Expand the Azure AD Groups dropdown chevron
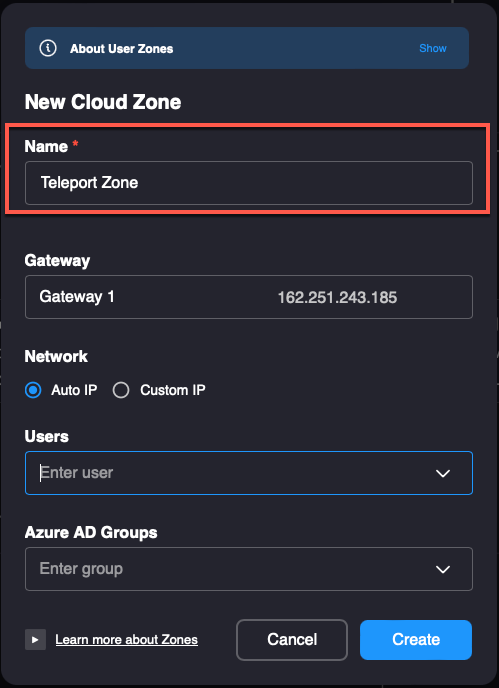 pos(442,569)
